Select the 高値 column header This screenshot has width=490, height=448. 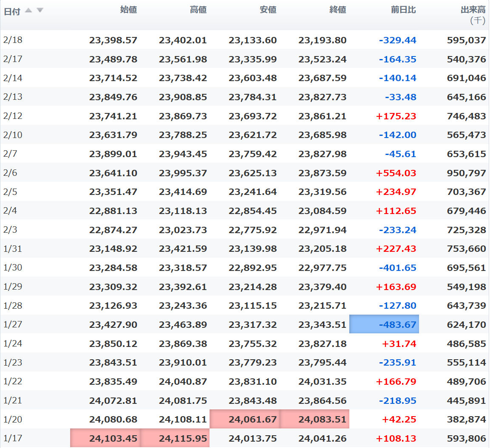[198, 10]
